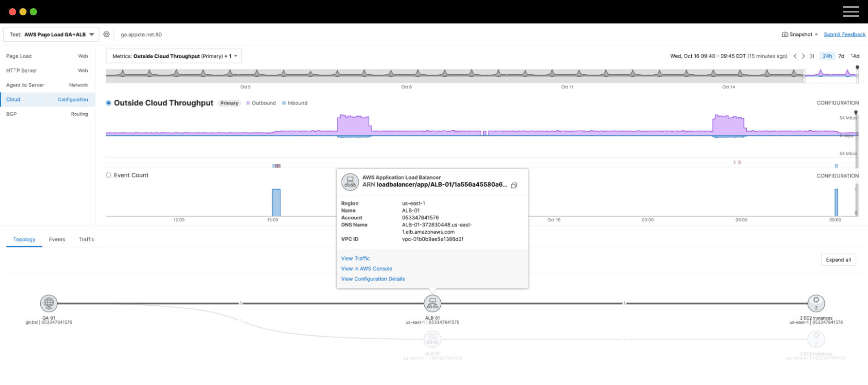Switch to the Topology tab
Viewport: 868px width, 385px height.
[x=24, y=240]
